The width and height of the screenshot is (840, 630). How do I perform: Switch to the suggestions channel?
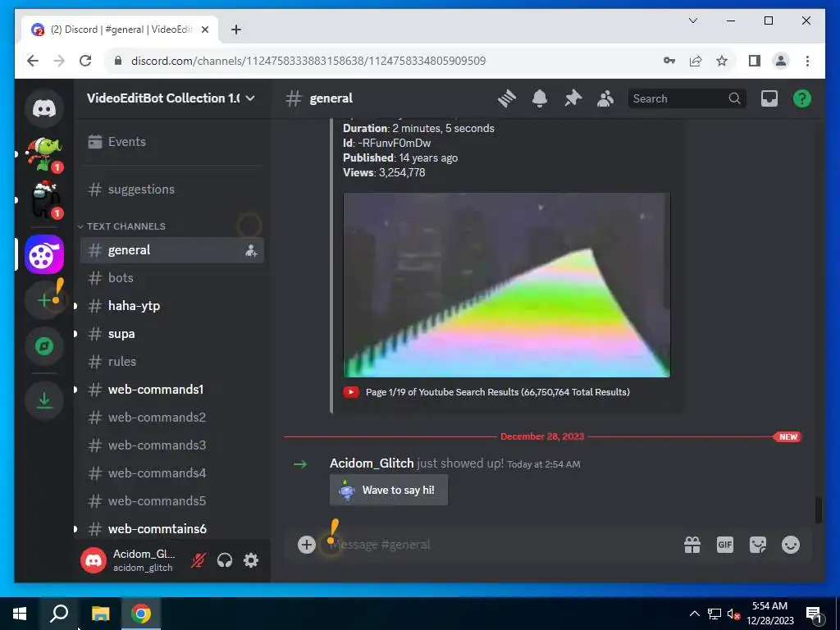(x=171, y=189)
